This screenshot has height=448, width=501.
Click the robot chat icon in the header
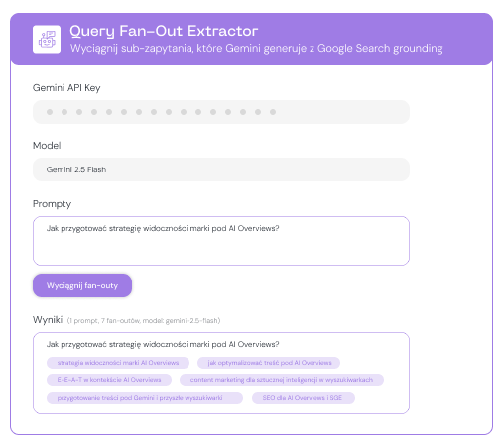(x=47, y=39)
